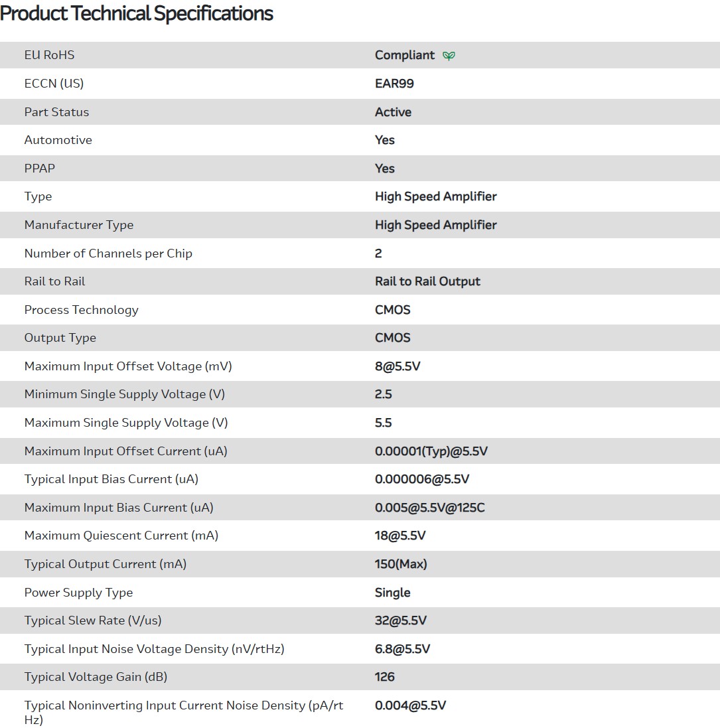
Task: Click the Type row's High Speed Amplifier value
Action: 435,196
